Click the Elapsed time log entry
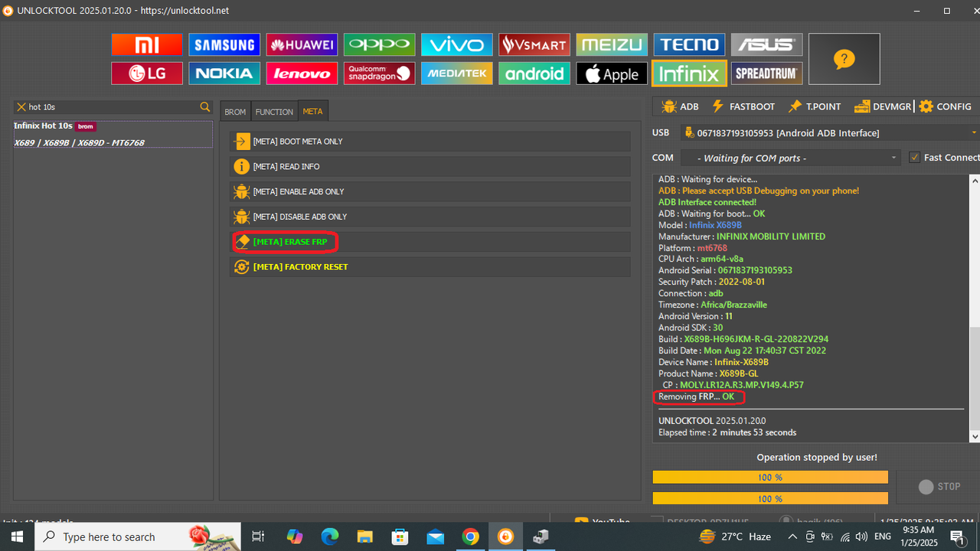980x551 pixels. pyautogui.click(x=727, y=432)
